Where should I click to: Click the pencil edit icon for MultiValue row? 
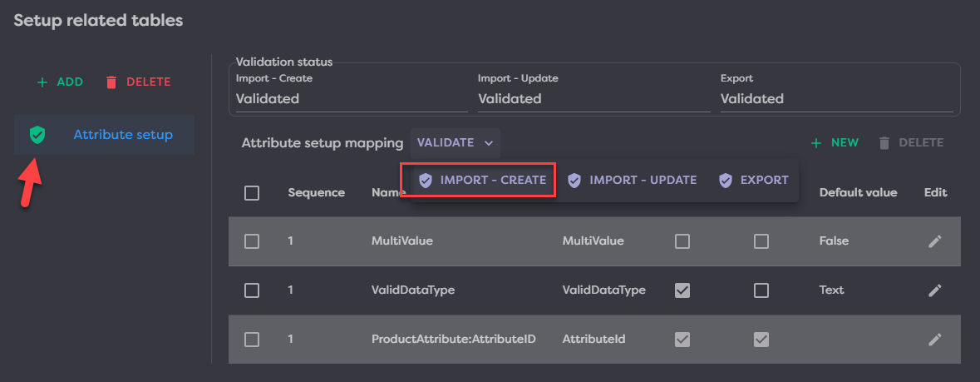pyautogui.click(x=935, y=241)
